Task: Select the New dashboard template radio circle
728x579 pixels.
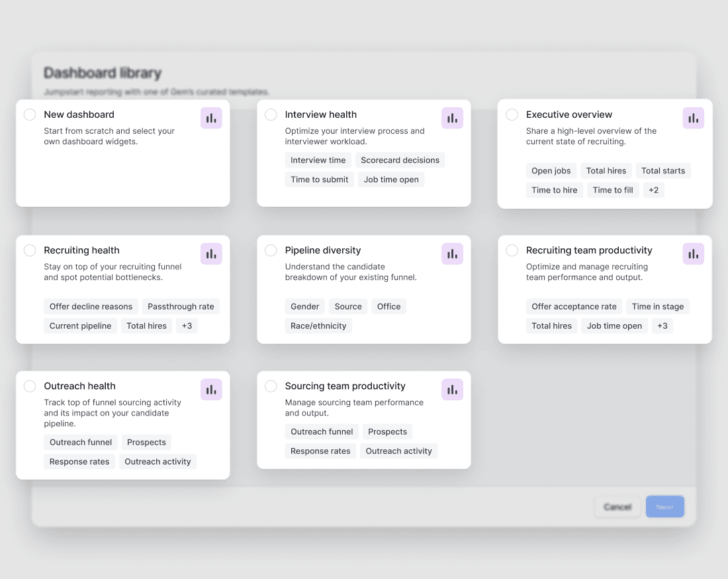Action: (30, 114)
